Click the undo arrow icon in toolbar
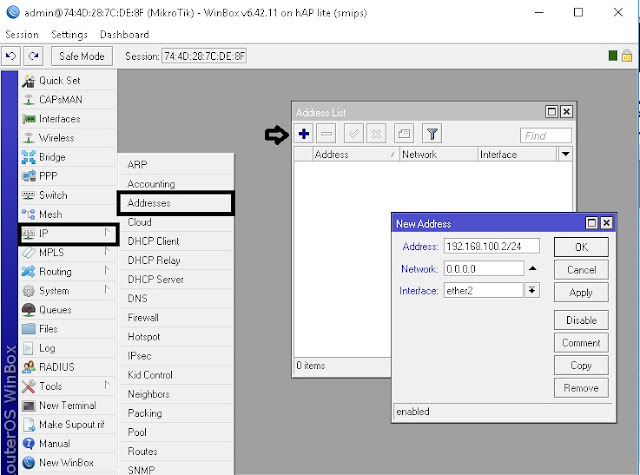Image resolution: width=640 pixels, height=475 pixels. tap(11, 56)
